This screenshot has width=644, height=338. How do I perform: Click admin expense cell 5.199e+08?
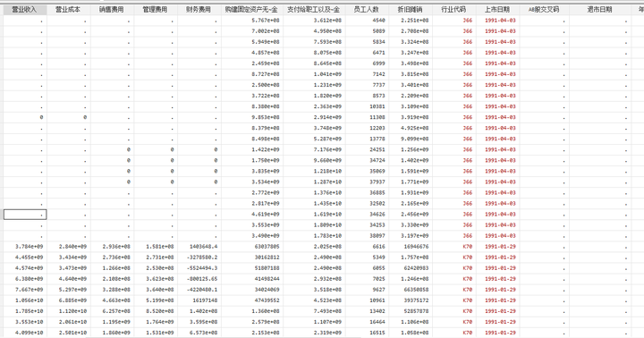[156, 300]
